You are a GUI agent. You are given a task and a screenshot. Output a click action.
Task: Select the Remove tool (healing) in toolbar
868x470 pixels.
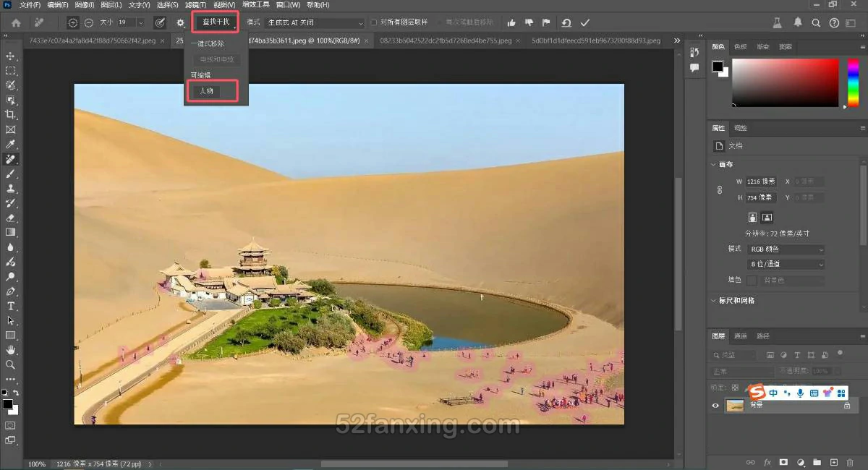coord(11,159)
